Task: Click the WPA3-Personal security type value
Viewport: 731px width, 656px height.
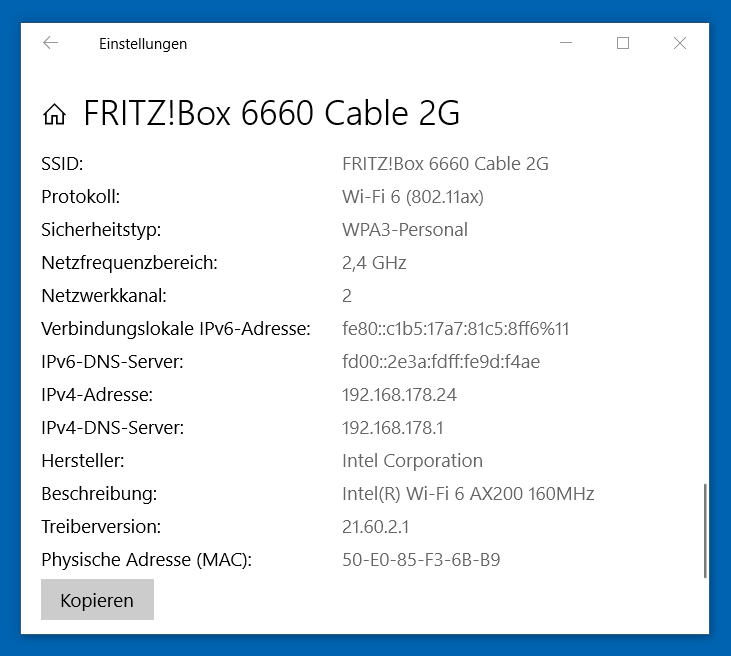Action: coord(405,230)
